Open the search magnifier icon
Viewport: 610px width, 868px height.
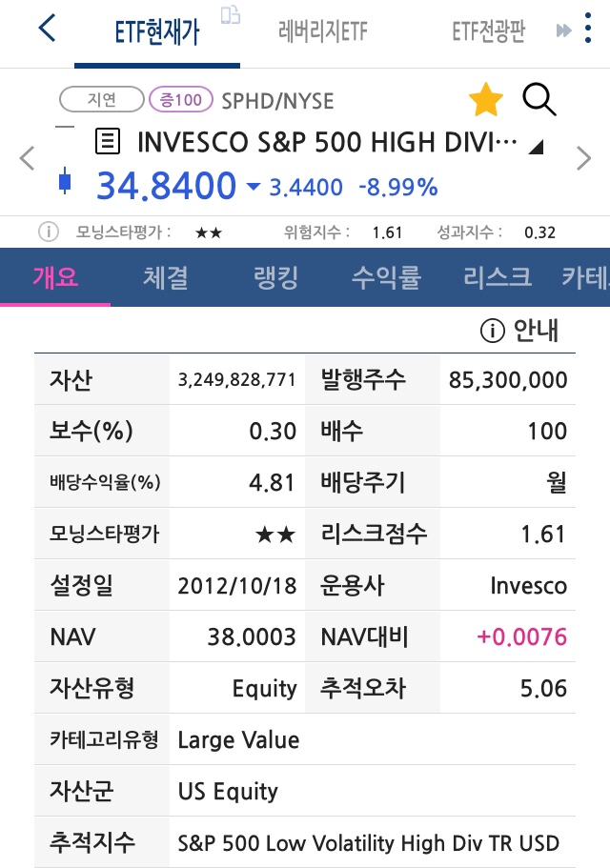[x=539, y=100]
